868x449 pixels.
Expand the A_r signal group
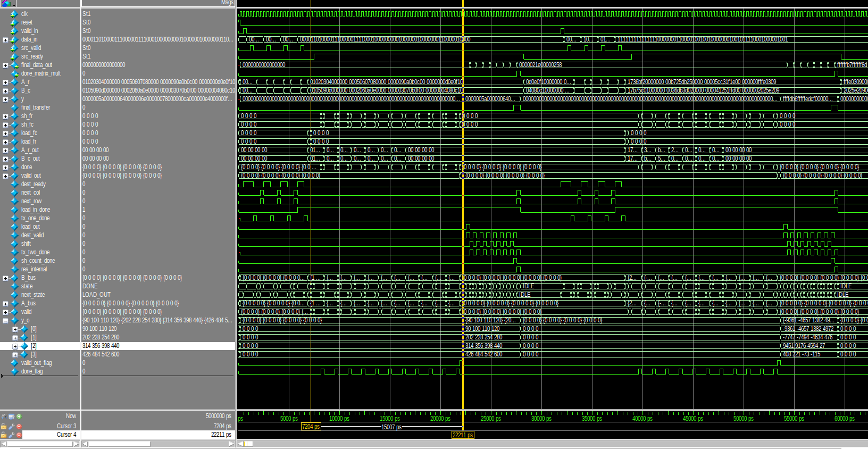5,82
